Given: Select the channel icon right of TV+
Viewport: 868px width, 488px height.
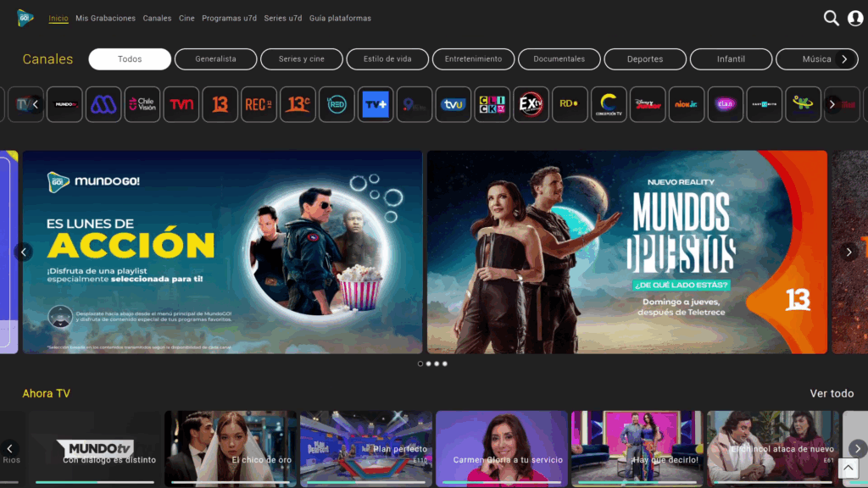Looking at the screenshot, I should (415, 104).
